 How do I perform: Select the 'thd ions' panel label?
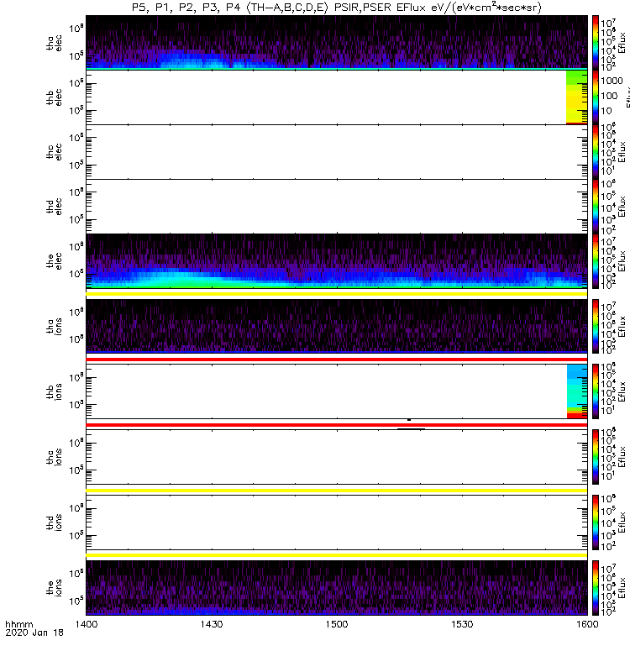[x=55, y=522]
